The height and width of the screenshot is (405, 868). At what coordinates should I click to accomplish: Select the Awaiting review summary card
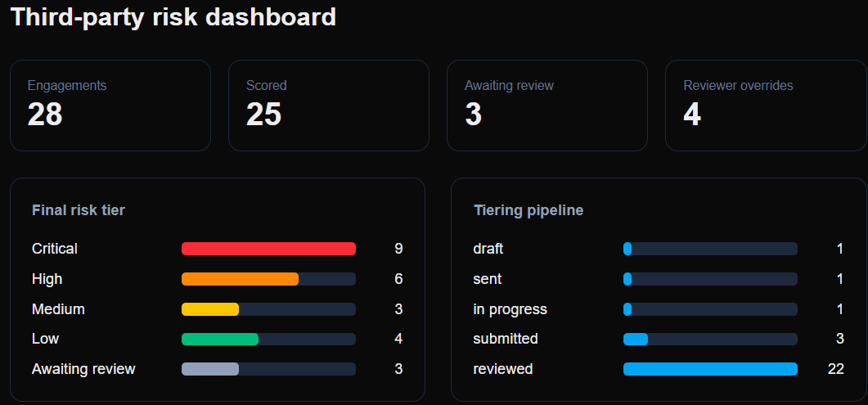[x=547, y=105]
